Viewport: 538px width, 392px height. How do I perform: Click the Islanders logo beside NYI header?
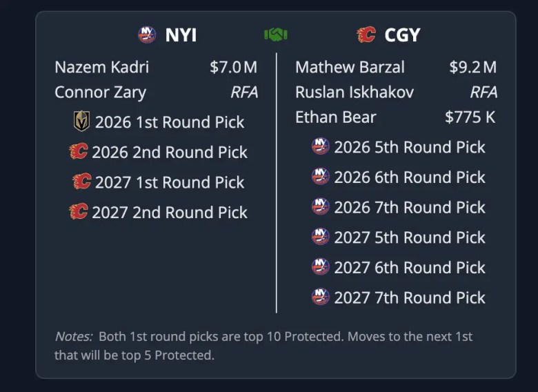pyautogui.click(x=147, y=35)
